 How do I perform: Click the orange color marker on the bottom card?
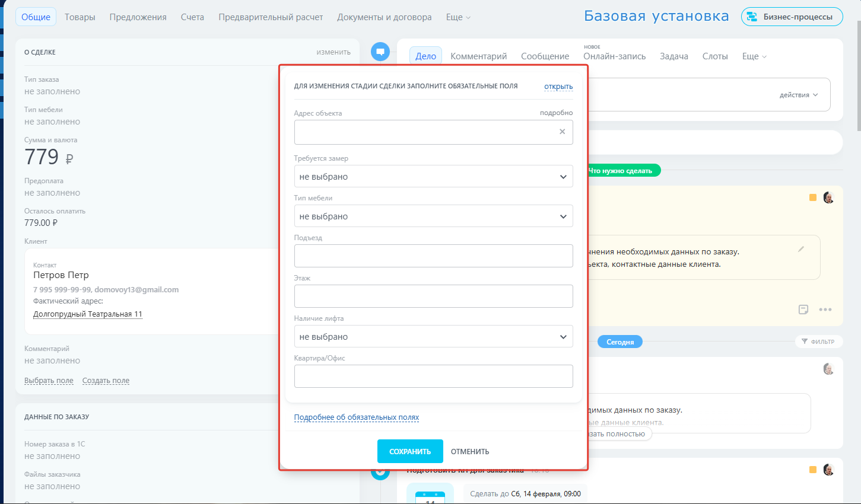(x=813, y=470)
